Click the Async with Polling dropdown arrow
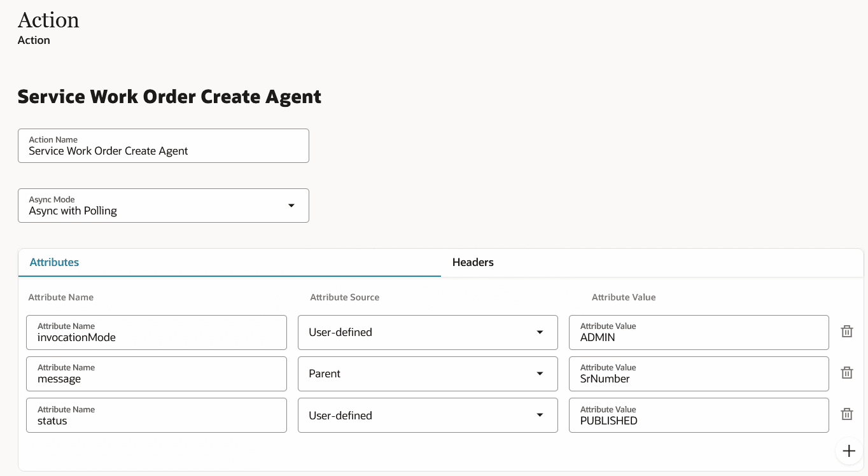The width and height of the screenshot is (868, 476). point(291,205)
